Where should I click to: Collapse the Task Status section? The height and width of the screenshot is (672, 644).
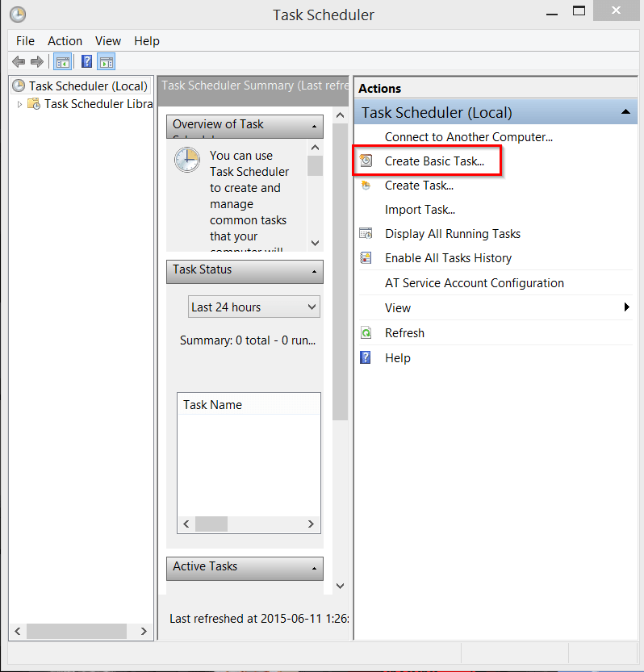(x=313, y=272)
